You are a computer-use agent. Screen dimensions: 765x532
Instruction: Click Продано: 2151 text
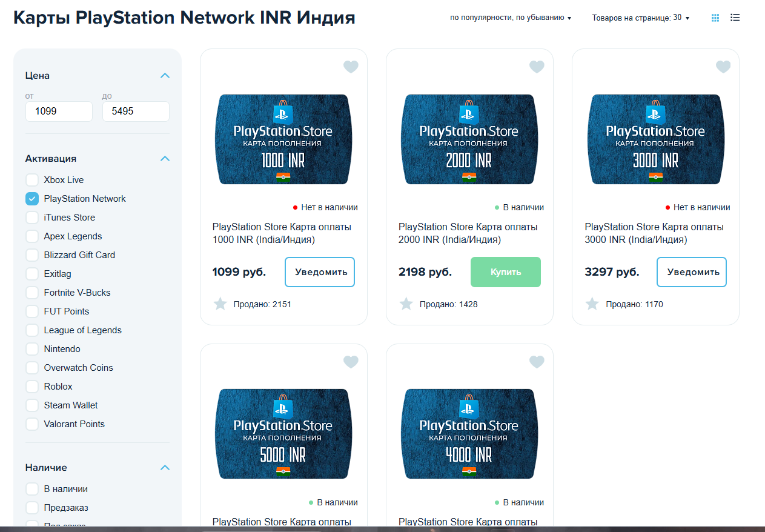(x=262, y=304)
